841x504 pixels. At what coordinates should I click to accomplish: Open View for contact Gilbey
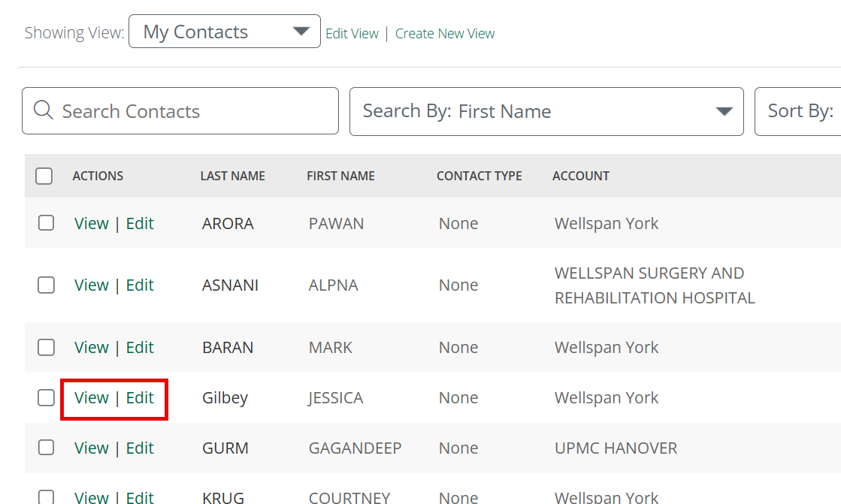tap(92, 398)
